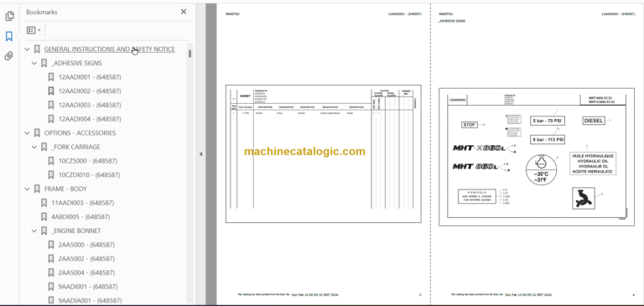The height and width of the screenshot is (306, 644).
Task: Select the _ENGINE BONNET bookmark
Action: tap(76, 231)
